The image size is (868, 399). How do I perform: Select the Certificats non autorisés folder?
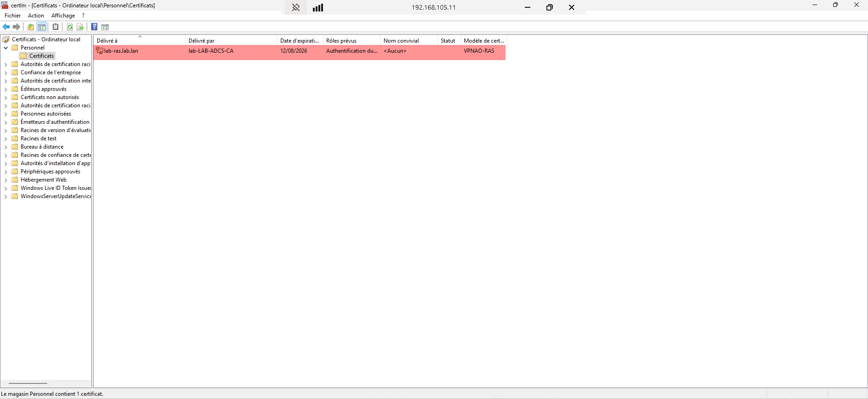pyautogui.click(x=50, y=97)
